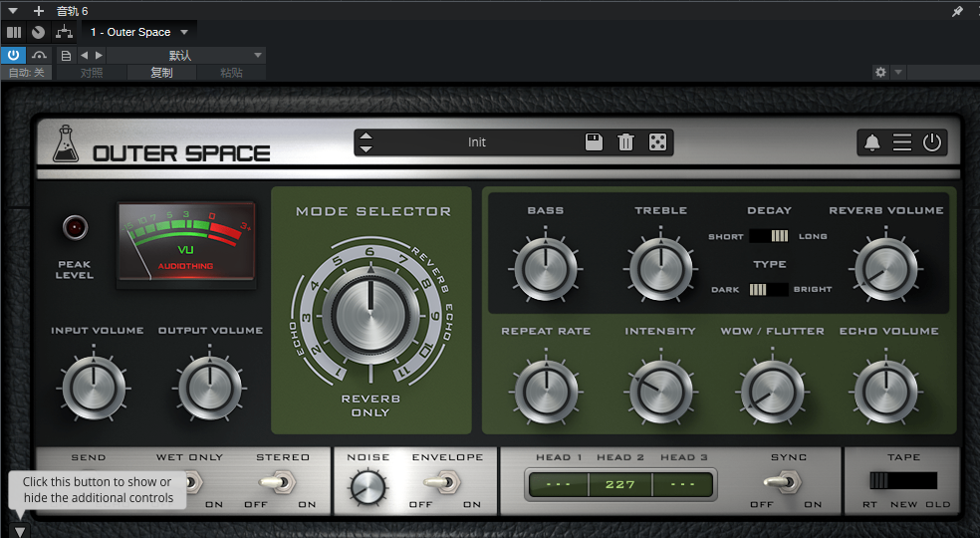Image resolution: width=980 pixels, height=538 pixels.
Task: Click the 复制 copy button
Action: [161, 73]
